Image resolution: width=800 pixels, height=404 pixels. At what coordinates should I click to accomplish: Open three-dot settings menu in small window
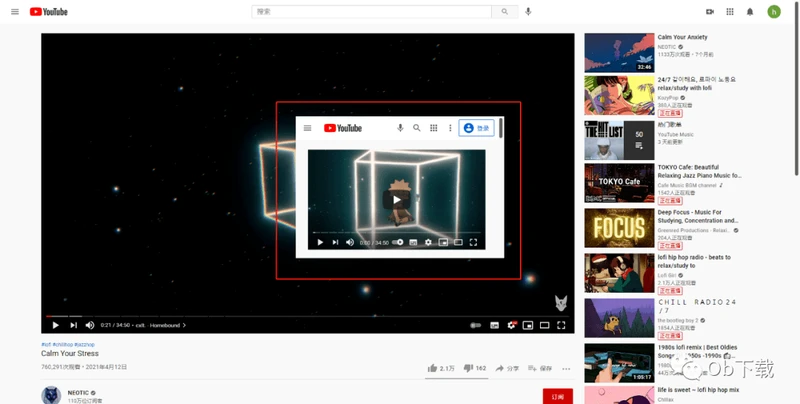click(x=450, y=128)
